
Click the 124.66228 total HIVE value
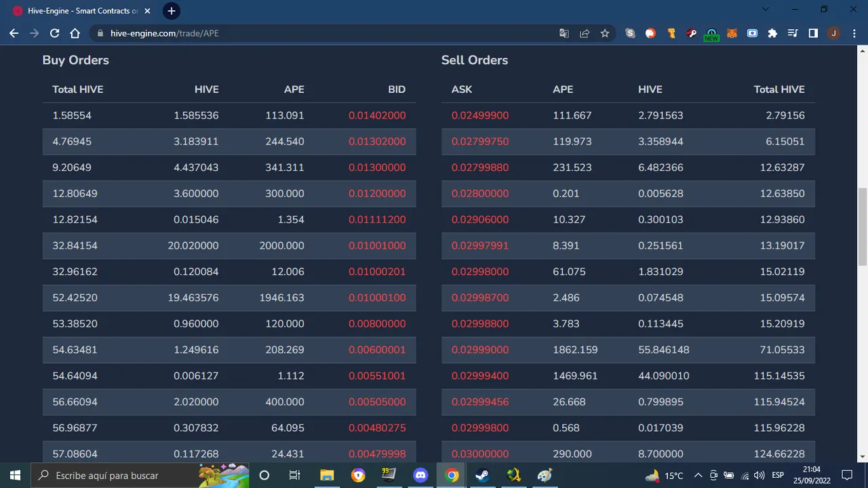click(x=779, y=454)
